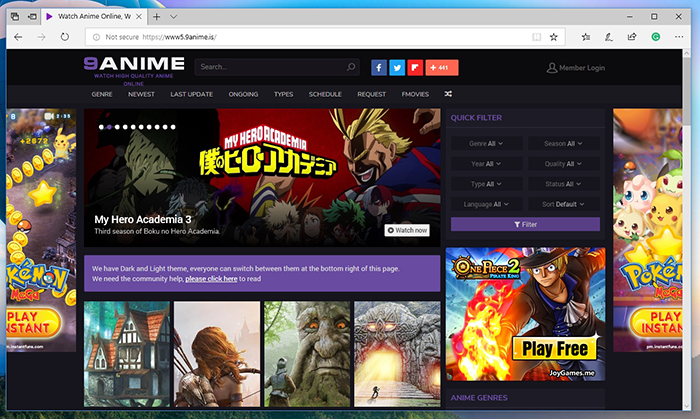Open the tree face thumbnail
700x419 pixels.
[307, 354]
